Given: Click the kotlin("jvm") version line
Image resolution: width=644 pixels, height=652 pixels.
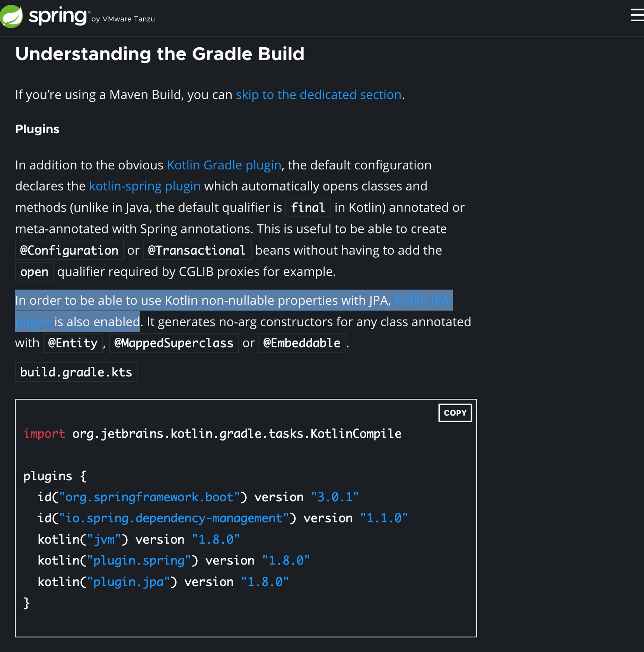Looking at the screenshot, I should coord(139,540).
